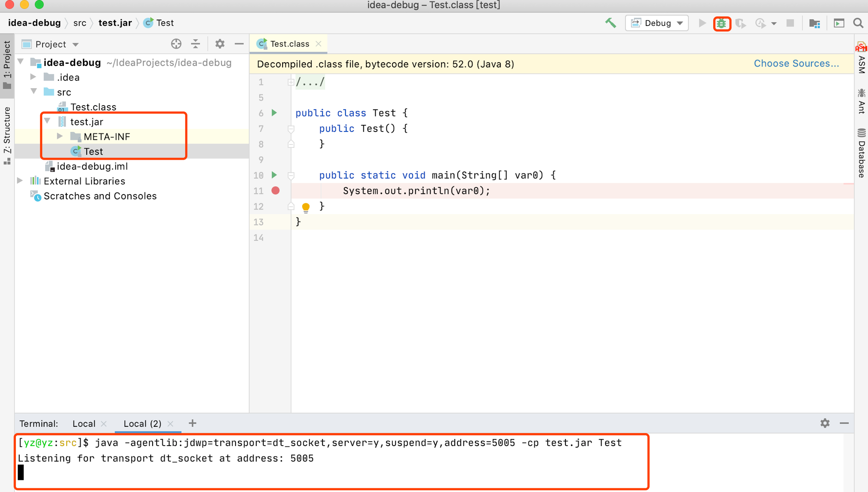Collapse the test.jar tree node
868x492 pixels.
(x=47, y=121)
